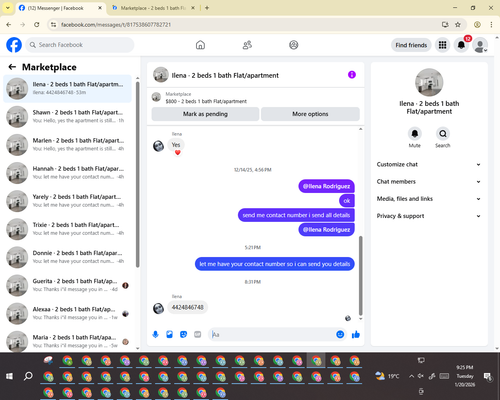Open Marlen conversation in chat list
The image size is (500, 400).
pyautogui.click(x=67, y=145)
